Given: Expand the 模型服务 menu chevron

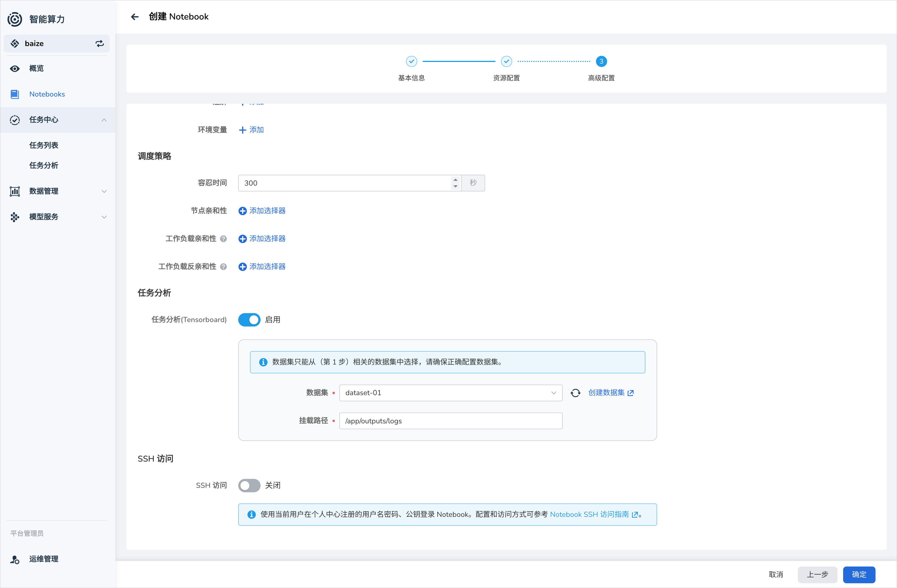Looking at the screenshot, I should [x=104, y=217].
